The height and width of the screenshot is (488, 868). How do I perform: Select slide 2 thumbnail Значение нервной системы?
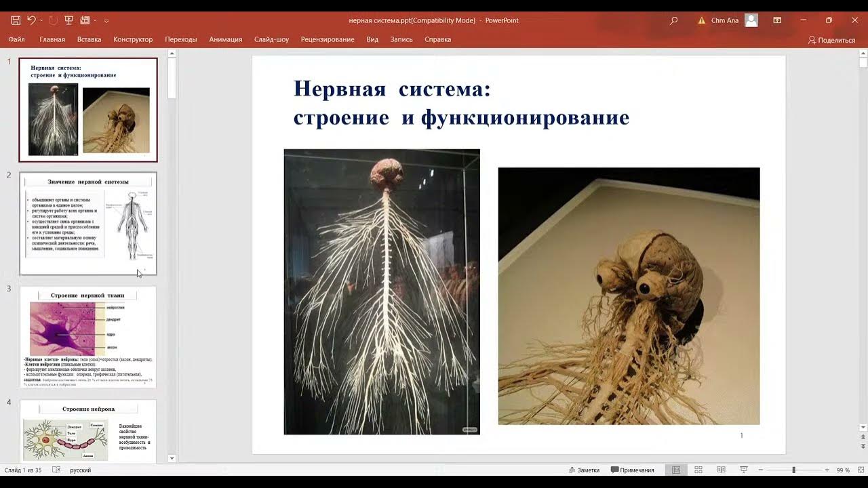(88, 224)
